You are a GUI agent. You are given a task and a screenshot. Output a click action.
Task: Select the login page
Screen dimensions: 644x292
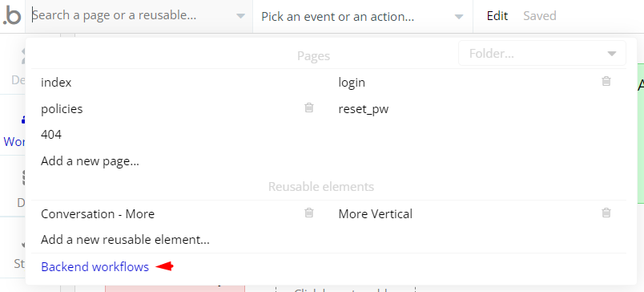352,83
